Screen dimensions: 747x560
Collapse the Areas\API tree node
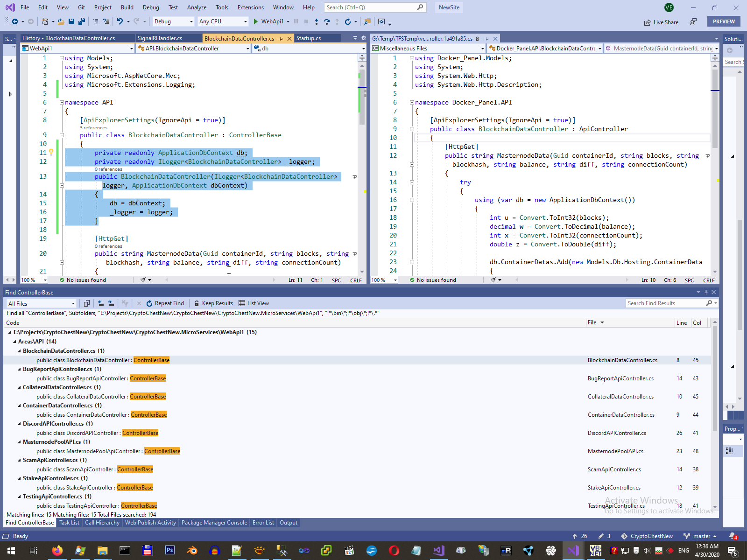14,342
